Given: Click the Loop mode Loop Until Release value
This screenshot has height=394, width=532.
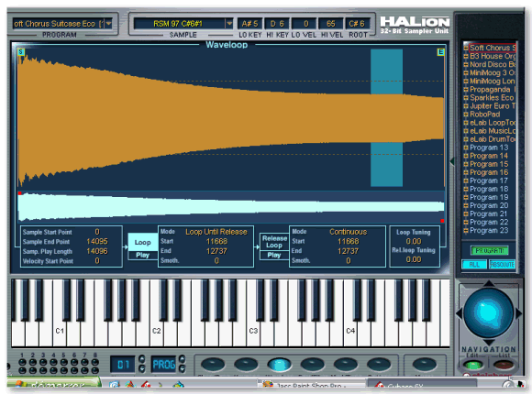Looking at the screenshot, I should (x=216, y=232).
